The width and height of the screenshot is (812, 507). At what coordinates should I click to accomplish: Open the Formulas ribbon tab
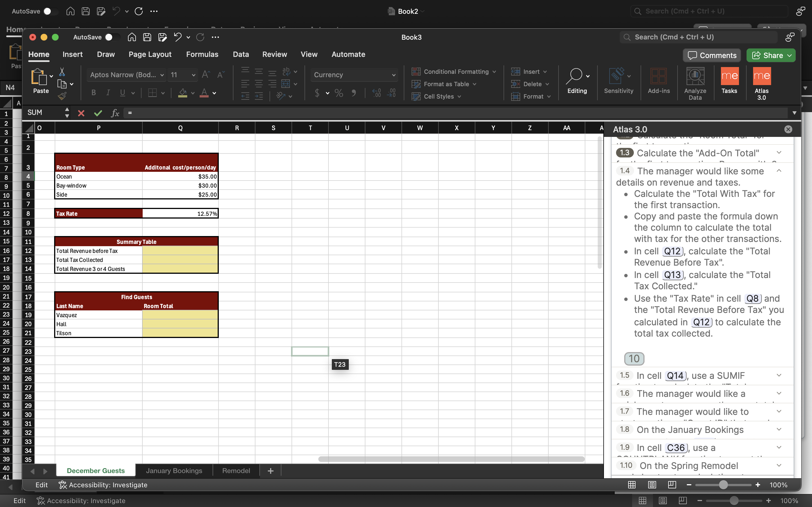(x=202, y=54)
